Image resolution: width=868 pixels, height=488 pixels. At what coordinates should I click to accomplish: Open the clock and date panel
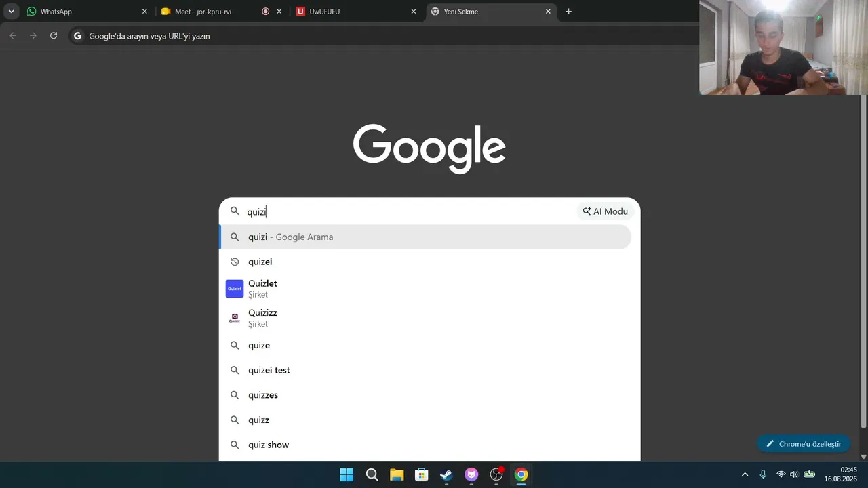click(841, 474)
